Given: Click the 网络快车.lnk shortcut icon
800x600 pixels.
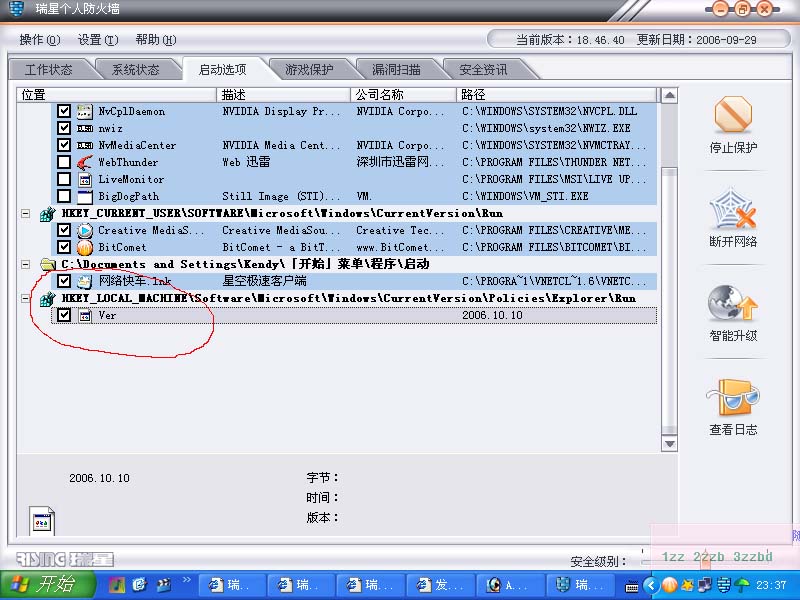Looking at the screenshot, I should [85, 281].
